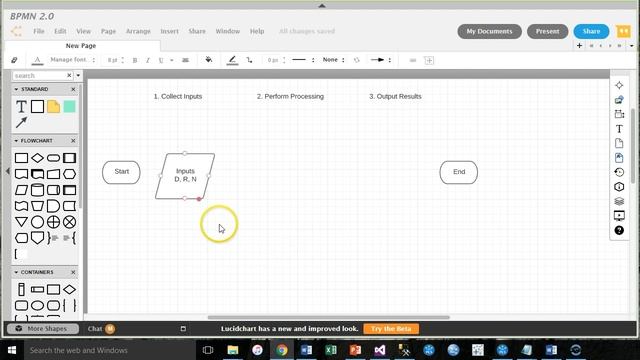This screenshot has width=640, height=360.
Task: Select the yellow note shape
Action: tap(53, 107)
